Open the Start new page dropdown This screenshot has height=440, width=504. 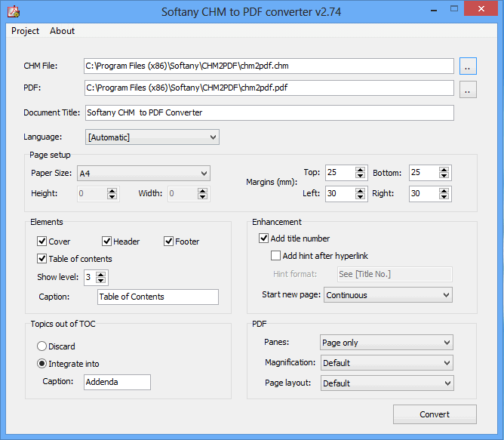[x=446, y=295]
